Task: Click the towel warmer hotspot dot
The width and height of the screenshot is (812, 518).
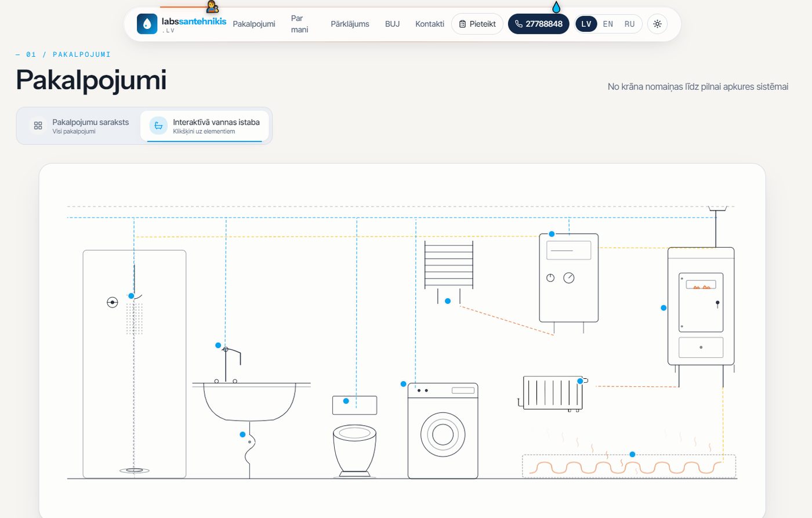Action: tap(448, 301)
